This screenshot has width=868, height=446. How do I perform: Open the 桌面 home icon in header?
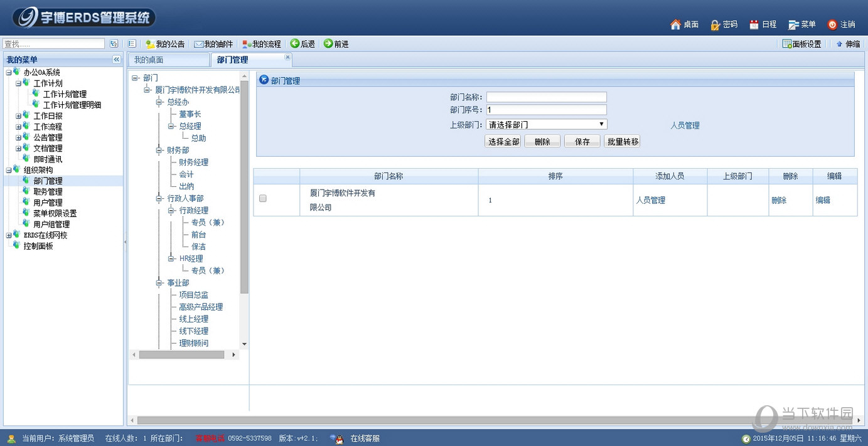tap(675, 24)
